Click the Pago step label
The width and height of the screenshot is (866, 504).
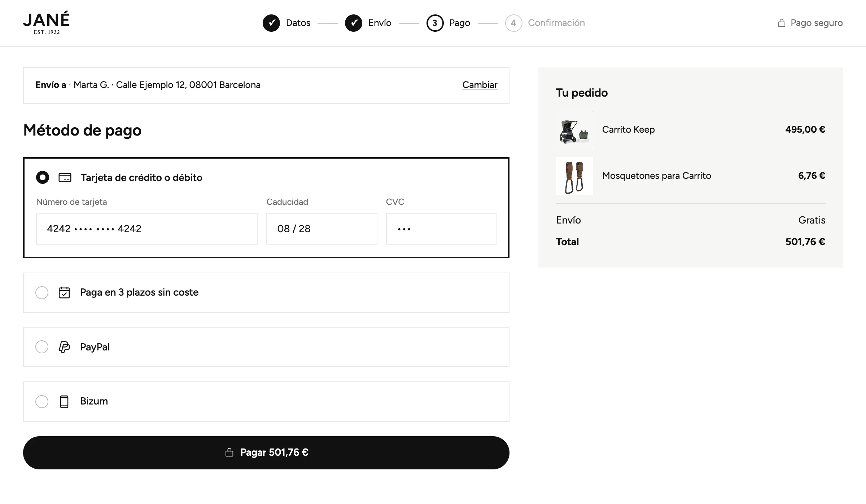pyautogui.click(x=460, y=23)
